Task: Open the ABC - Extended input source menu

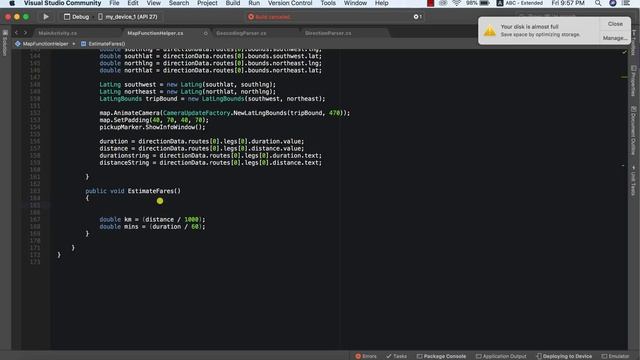Action: coord(520,3)
